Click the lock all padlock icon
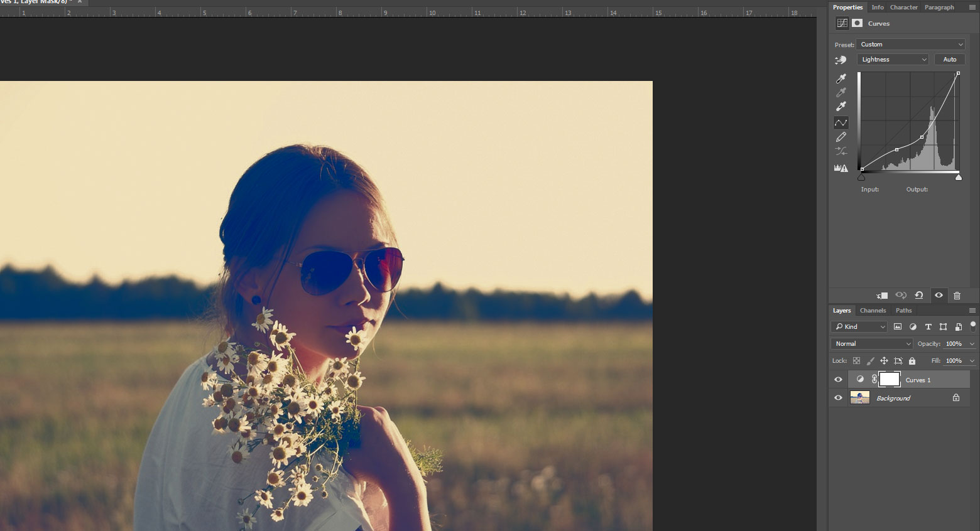Image resolution: width=980 pixels, height=531 pixels. (912, 361)
